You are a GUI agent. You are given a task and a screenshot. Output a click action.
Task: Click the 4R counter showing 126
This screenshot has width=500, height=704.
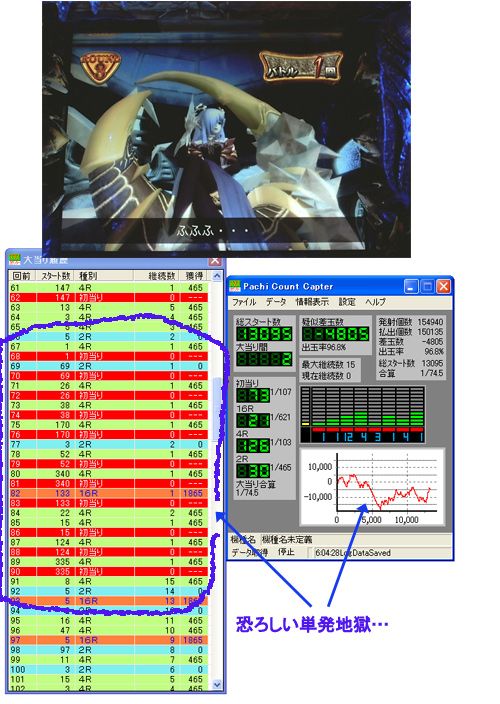[x=253, y=445]
